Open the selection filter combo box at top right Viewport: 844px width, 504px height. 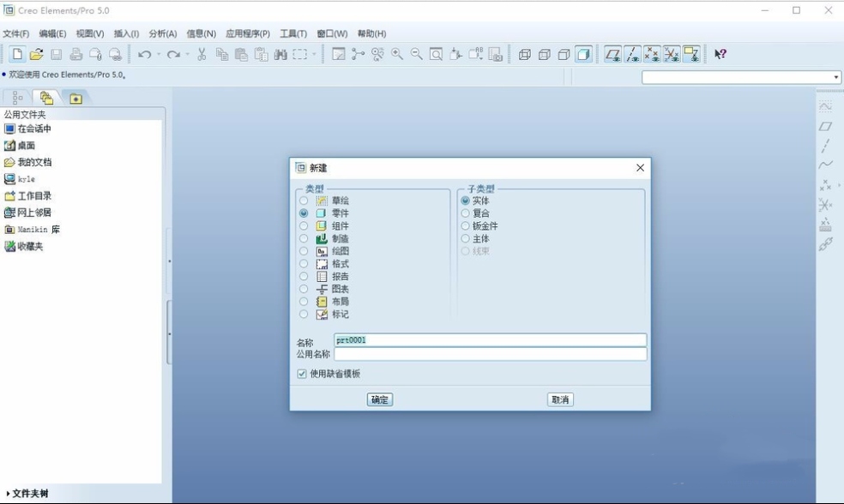741,77
